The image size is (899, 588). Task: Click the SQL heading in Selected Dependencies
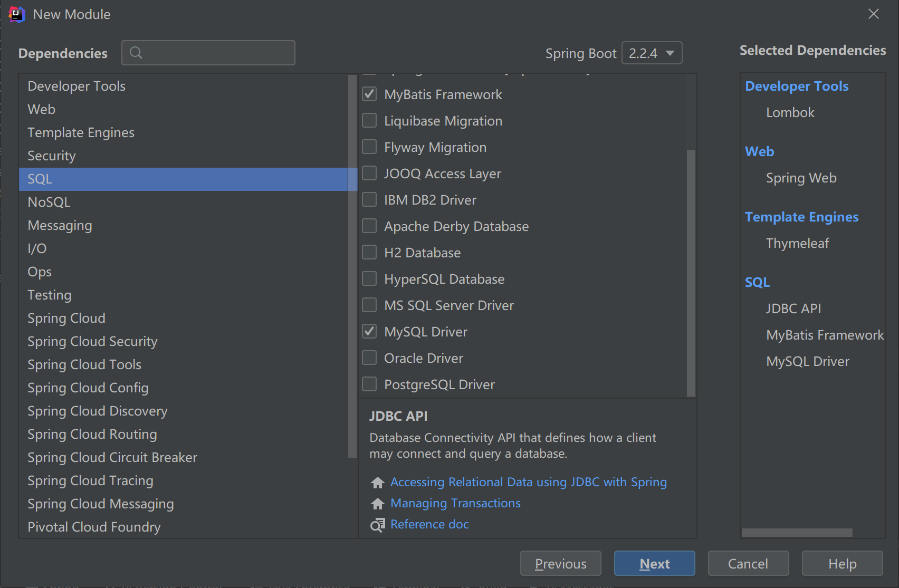[x=757, y=282]
